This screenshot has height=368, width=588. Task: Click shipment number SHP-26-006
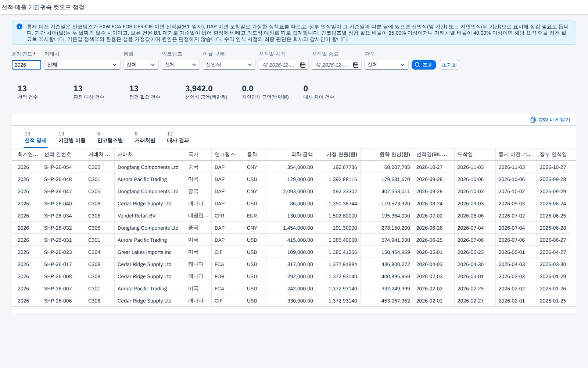(58, 301)
